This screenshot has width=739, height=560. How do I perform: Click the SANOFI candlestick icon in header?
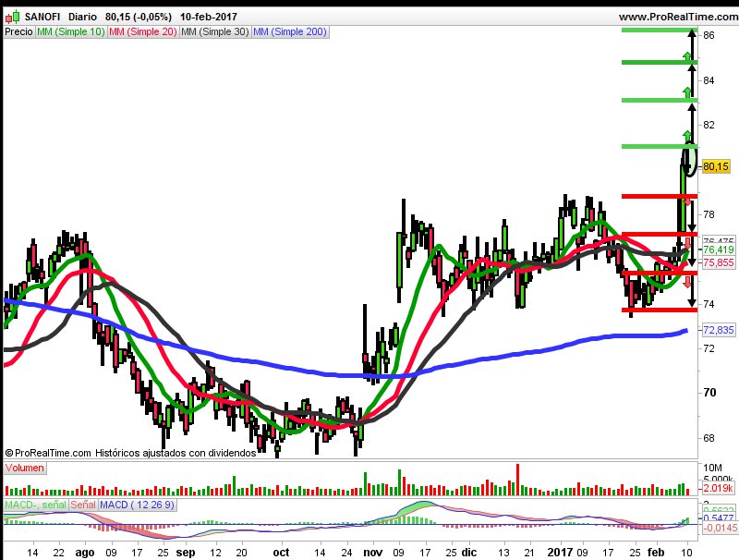coord(13,18)
